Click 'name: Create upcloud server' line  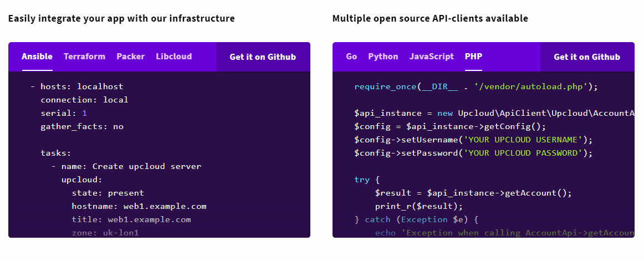[x=126, y=167]
